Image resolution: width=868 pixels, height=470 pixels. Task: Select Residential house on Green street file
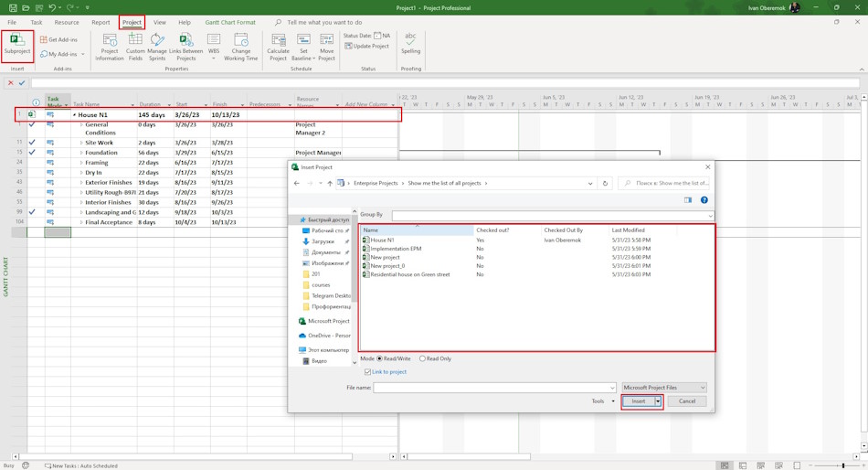point(410,275)
